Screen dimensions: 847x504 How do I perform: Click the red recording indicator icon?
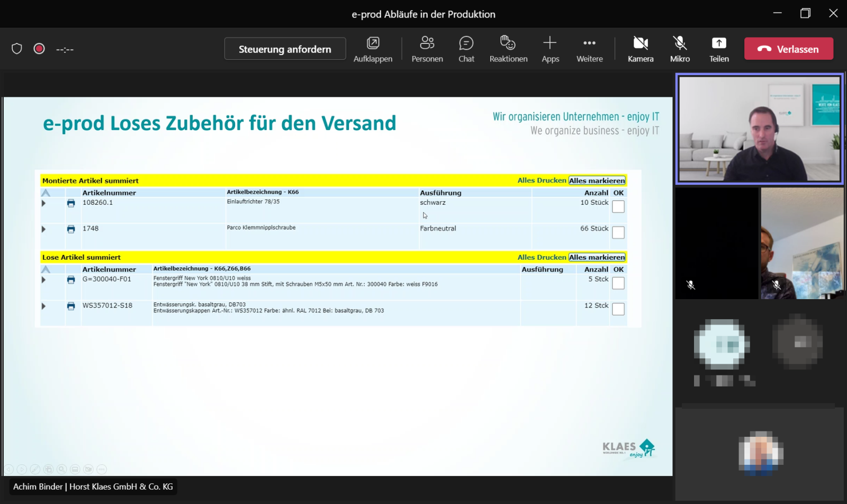click(39, 49)
